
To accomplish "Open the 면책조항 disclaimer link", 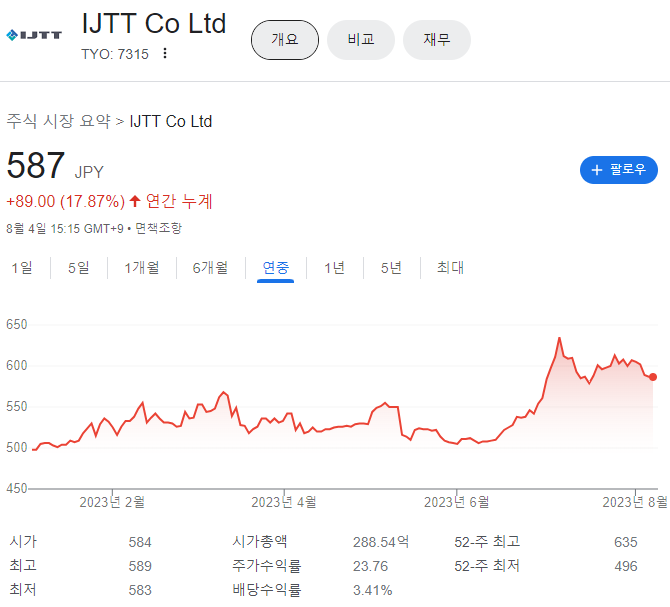I will (159, 228).
